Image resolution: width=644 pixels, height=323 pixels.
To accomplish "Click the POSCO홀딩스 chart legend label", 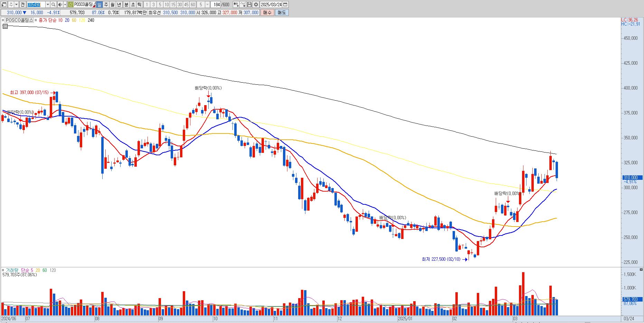I will (x=19, y=20).
